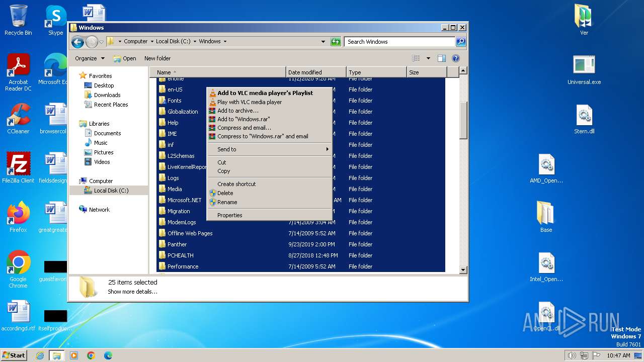Open Properties from the context menu
This screenshot has width=644, height=362.
270,215
